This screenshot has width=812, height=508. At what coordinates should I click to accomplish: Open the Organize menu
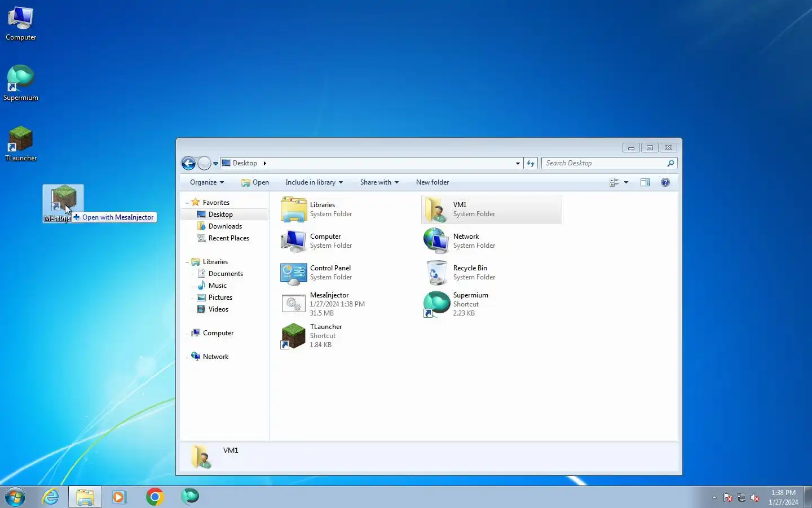pos(207,182)
